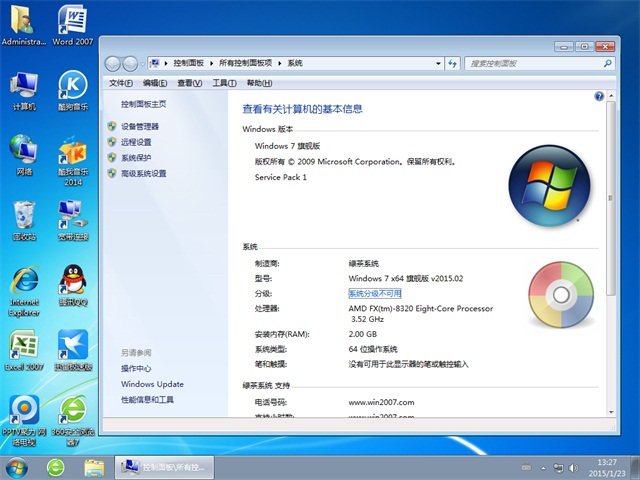
Task: Open the 查看(V) menu
Action: 189,83
